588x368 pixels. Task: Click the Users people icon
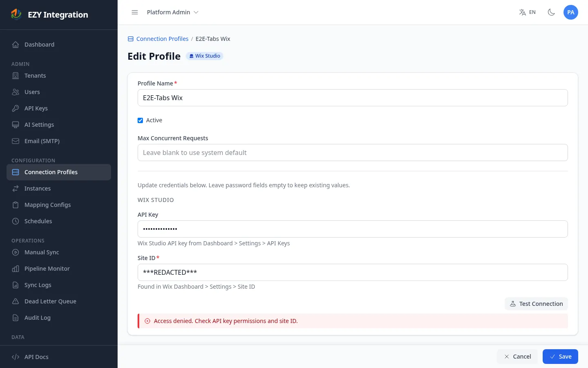coord(16,92)
